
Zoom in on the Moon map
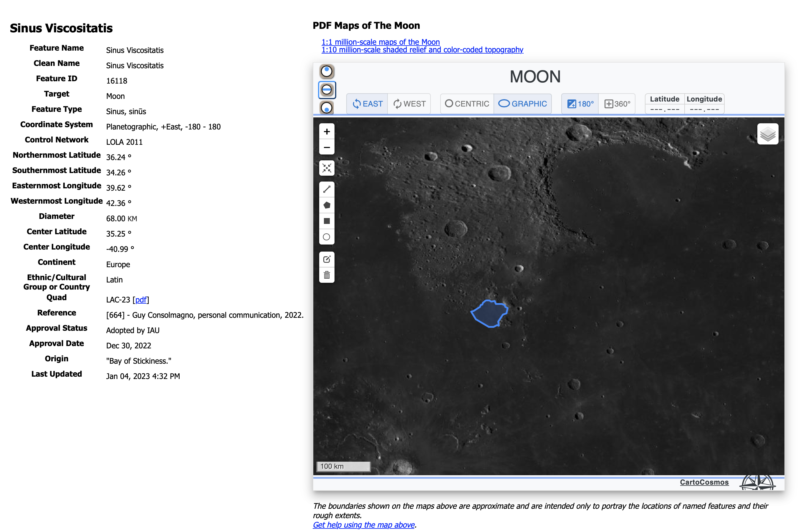click(327, 131)
